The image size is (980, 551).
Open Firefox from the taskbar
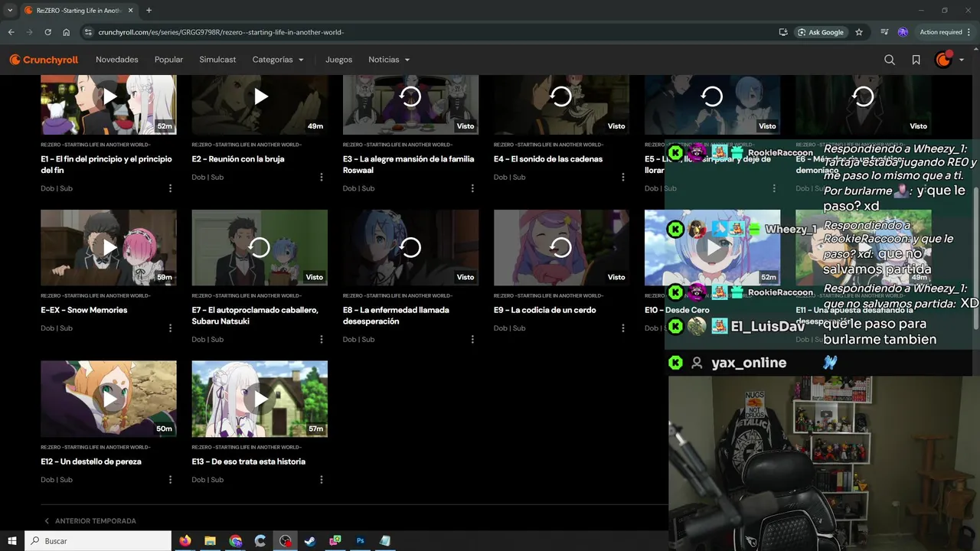[185, 541]
